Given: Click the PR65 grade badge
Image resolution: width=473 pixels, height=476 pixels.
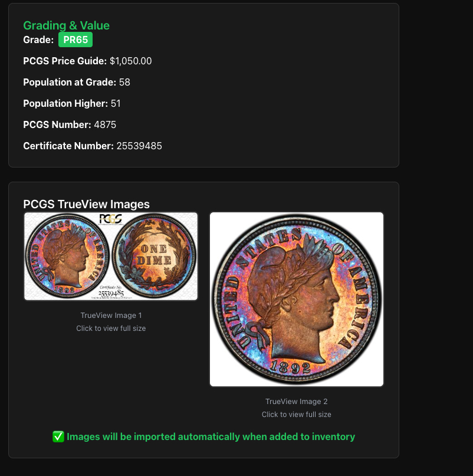Looking at the screenshot, I should [75, 40].
